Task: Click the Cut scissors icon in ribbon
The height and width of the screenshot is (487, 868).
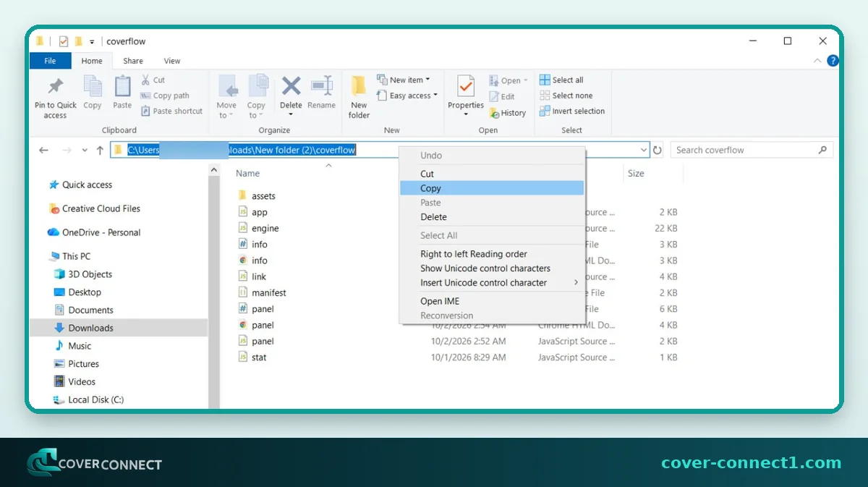Action: tap(145, 80)
